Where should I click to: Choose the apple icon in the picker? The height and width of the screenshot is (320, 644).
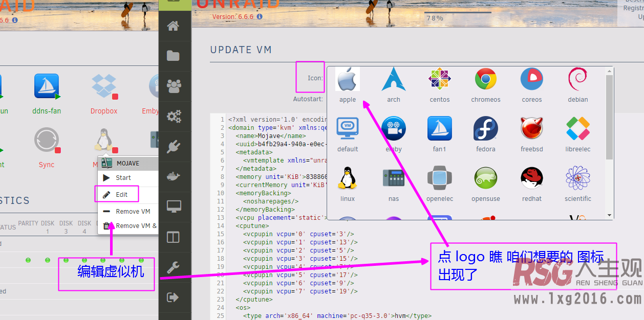coord(348,79)
